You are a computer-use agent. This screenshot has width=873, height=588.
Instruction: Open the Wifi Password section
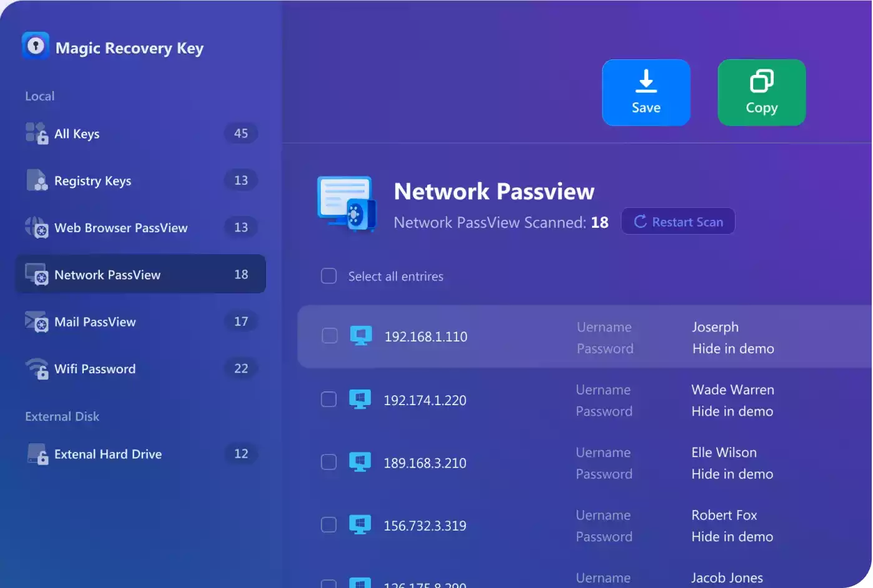pos(141,368)
